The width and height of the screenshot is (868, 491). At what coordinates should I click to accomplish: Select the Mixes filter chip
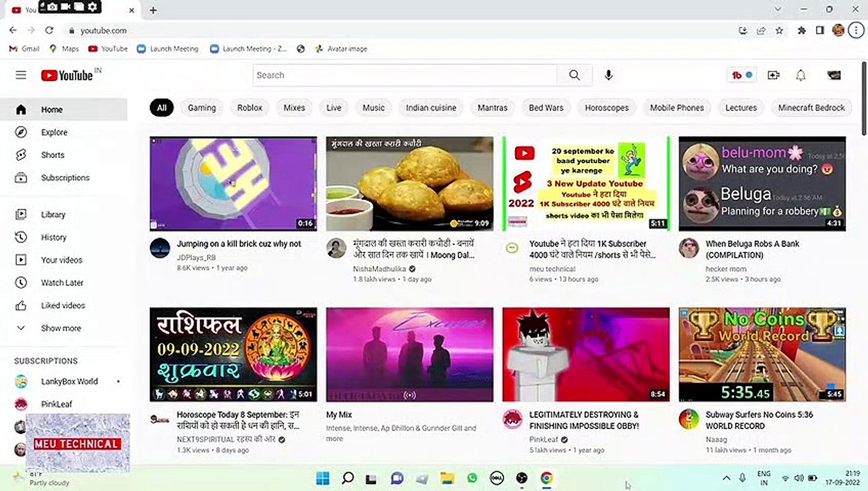click(x=294, y=108)
